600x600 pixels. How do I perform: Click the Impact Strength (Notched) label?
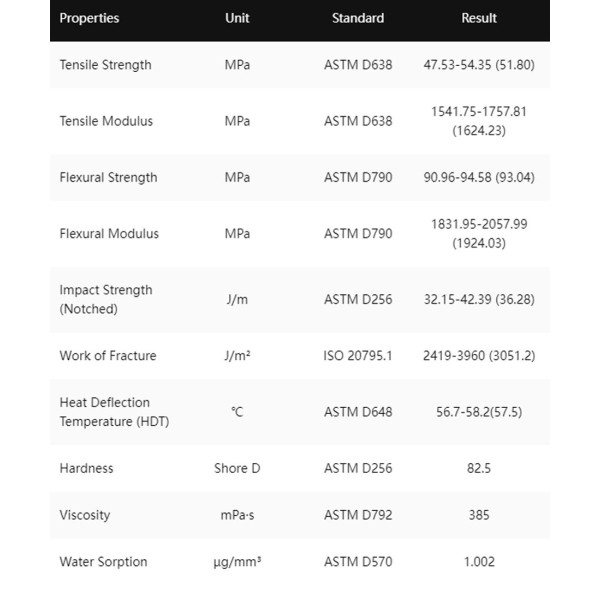point(106,299)
